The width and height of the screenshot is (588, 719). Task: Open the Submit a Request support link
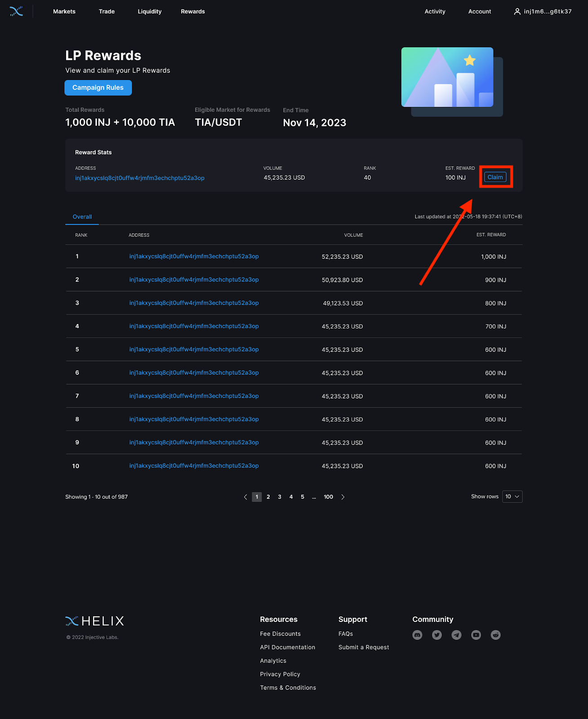tap(364, 648)
